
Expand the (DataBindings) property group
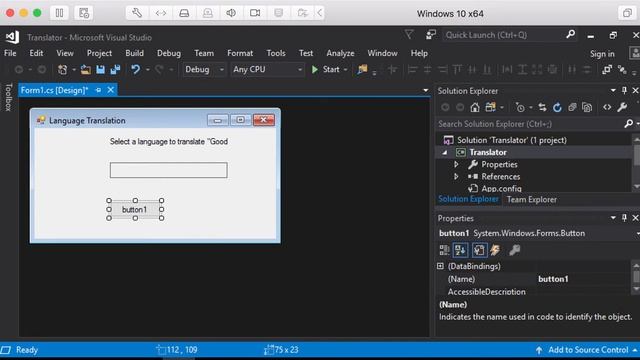click(440, 266)
